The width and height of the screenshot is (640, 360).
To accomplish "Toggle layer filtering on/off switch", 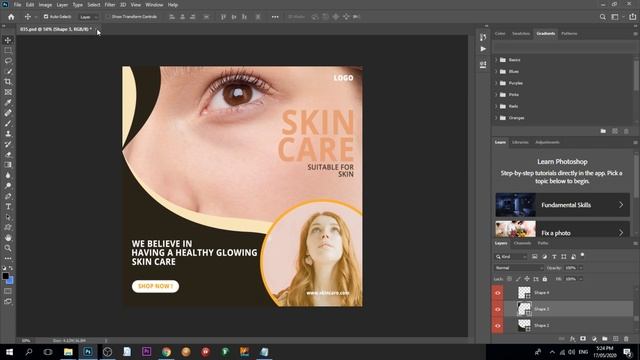I will tap(582, 255).
